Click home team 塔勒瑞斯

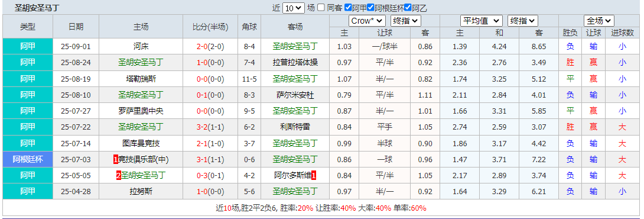coord(141,79)
